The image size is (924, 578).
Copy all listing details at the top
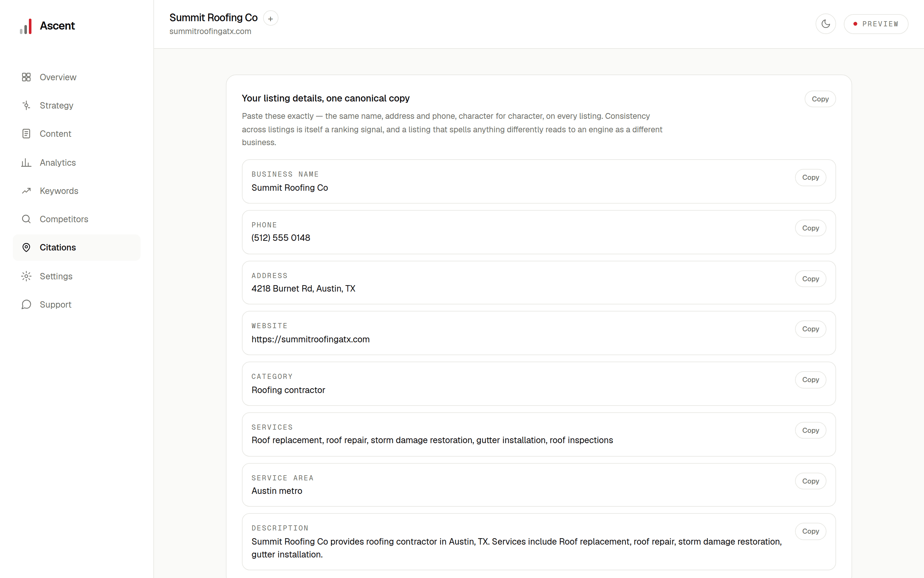tap(820, 99)
